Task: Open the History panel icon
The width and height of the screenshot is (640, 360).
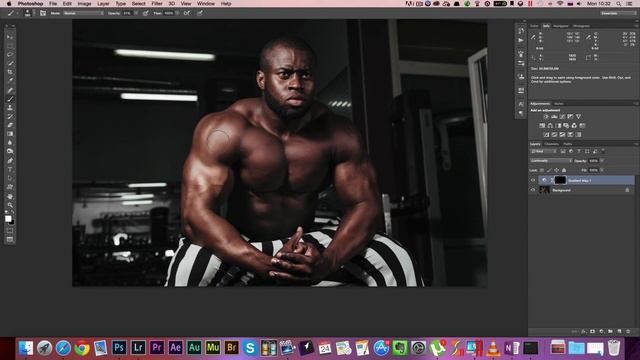Action: [521, 31]
